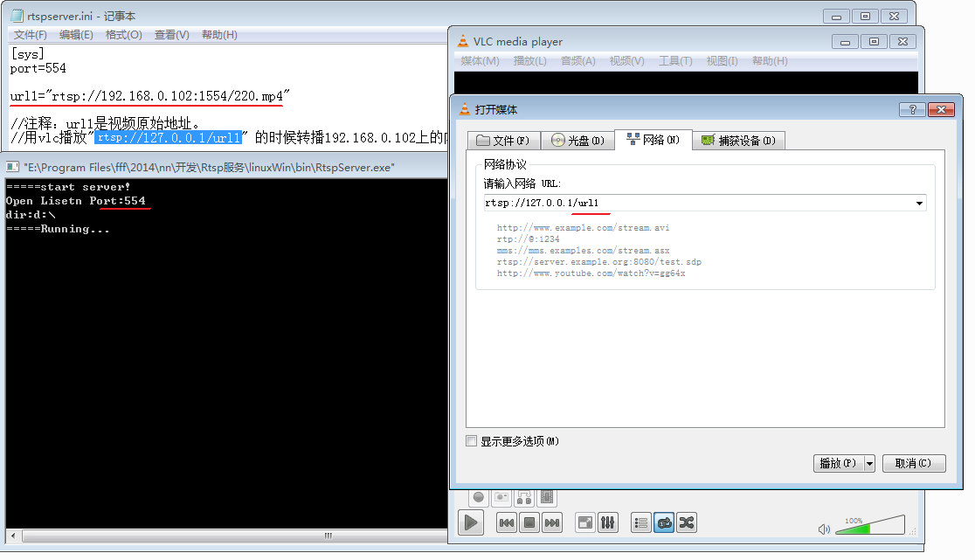
Task: Click the 播放(P) button
Action: tap(838, 463)
